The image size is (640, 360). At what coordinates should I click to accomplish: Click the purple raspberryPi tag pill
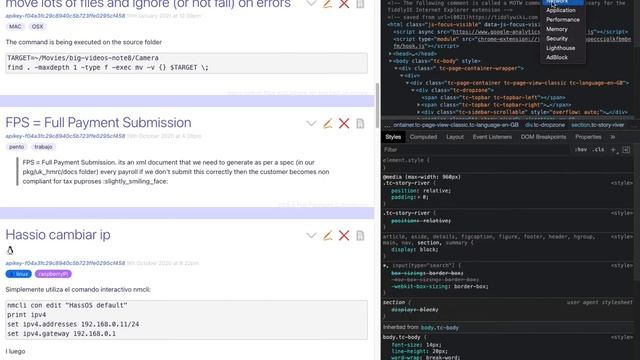[x=53, y=274]
